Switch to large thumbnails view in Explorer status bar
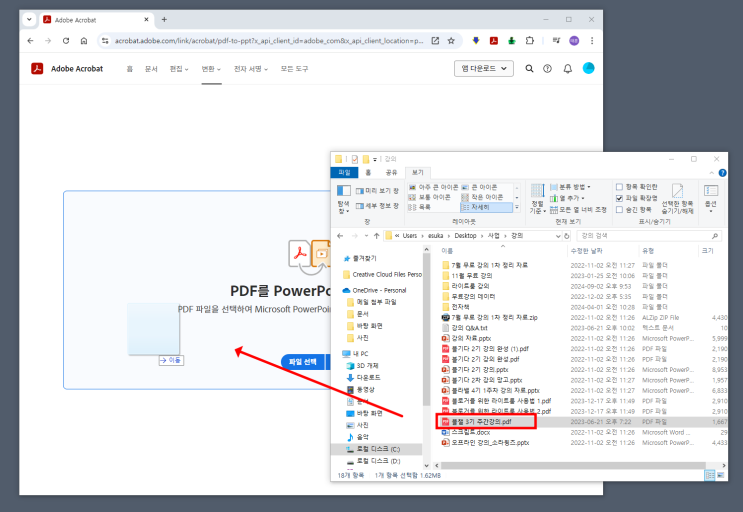 (x=721, y=475)
